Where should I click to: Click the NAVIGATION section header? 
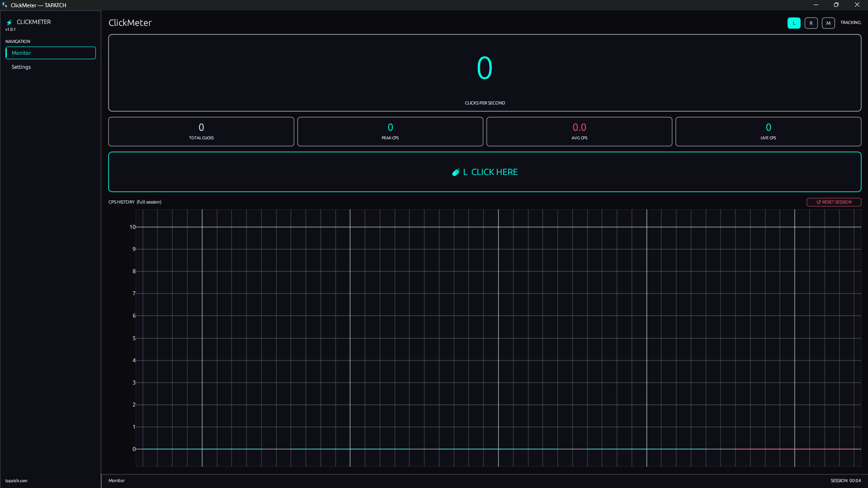pos(18,42)
